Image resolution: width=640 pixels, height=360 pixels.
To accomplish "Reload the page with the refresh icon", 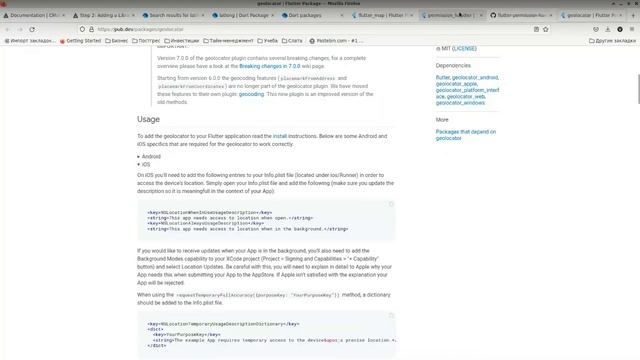I will tap(32, 29).
